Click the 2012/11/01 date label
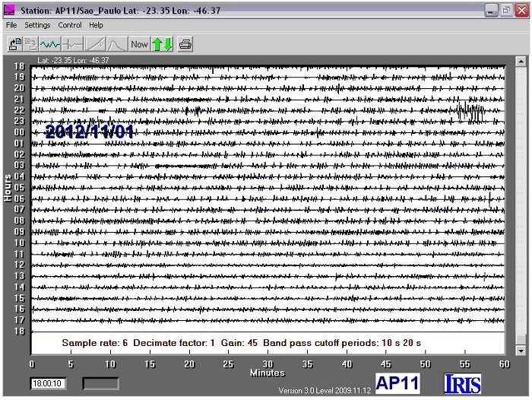This screenshot has width=532, height=400. pos(90,132)
